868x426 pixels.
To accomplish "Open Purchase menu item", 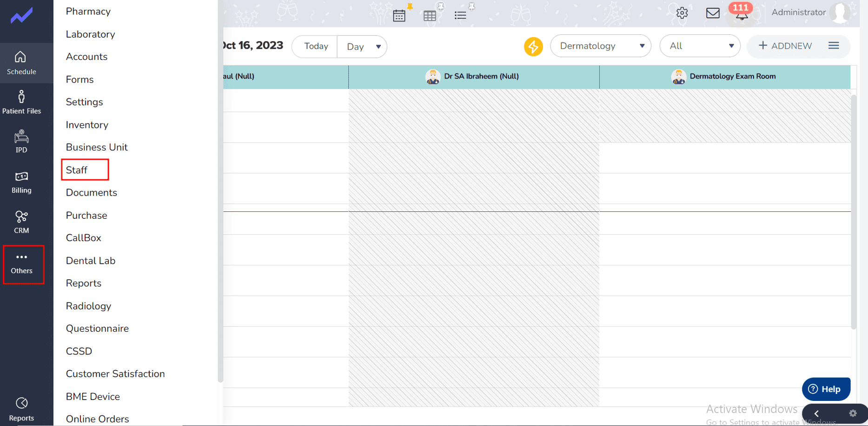I will point(86,216).
